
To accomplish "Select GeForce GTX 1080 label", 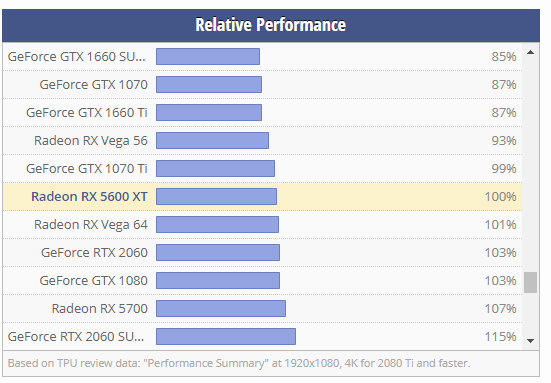I will [x=93, y=281].
